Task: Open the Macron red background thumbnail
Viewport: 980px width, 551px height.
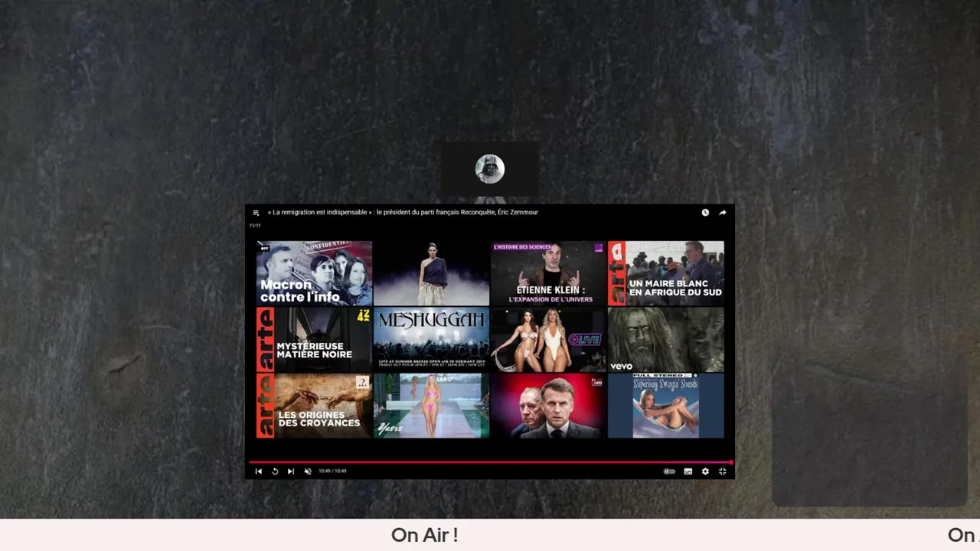Action: click(548, 406)
